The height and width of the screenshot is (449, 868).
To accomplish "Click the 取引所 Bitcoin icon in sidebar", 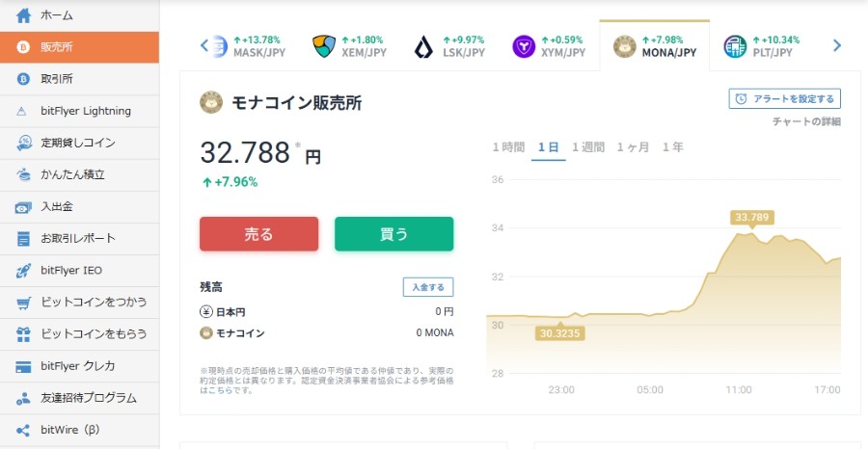I will point(23,79).
